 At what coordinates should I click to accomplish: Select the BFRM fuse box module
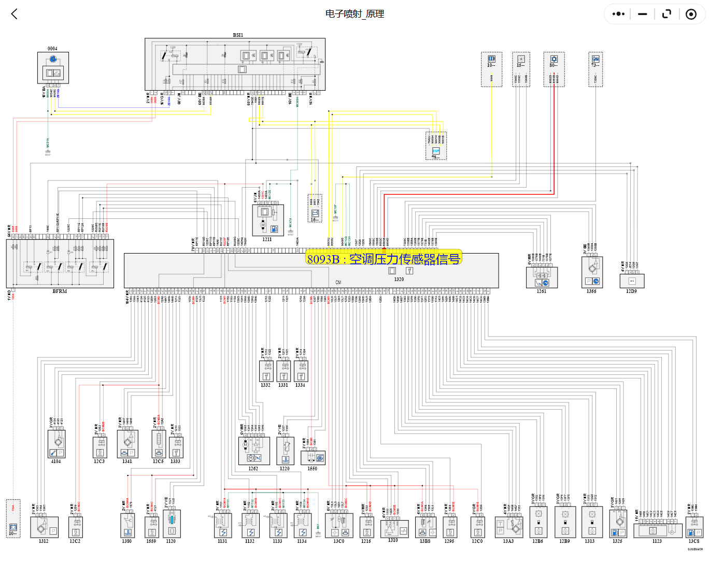(60, 264)
